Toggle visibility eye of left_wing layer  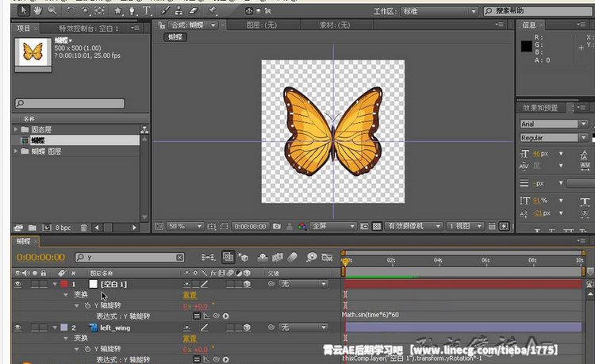tap(17, 328)
